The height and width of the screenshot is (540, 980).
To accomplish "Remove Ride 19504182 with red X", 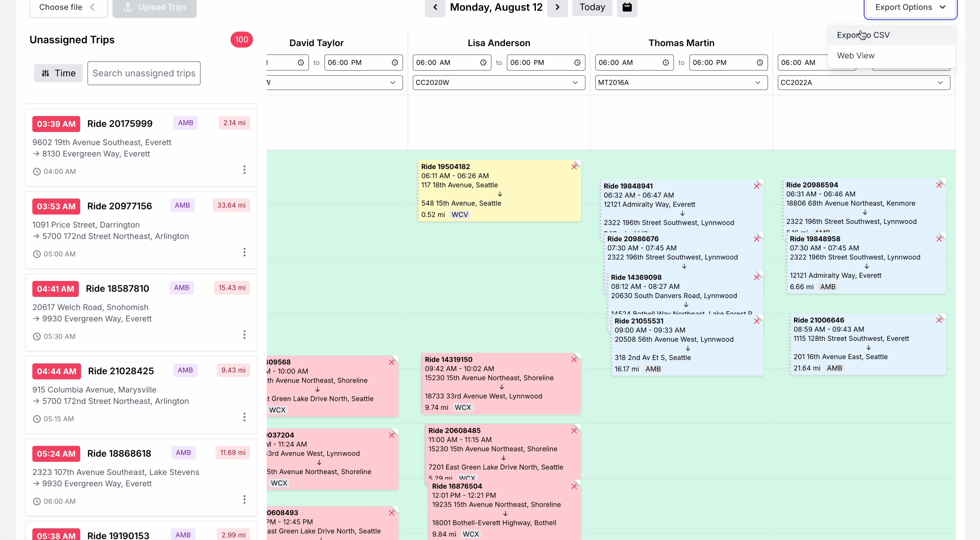I will (574, 167).
